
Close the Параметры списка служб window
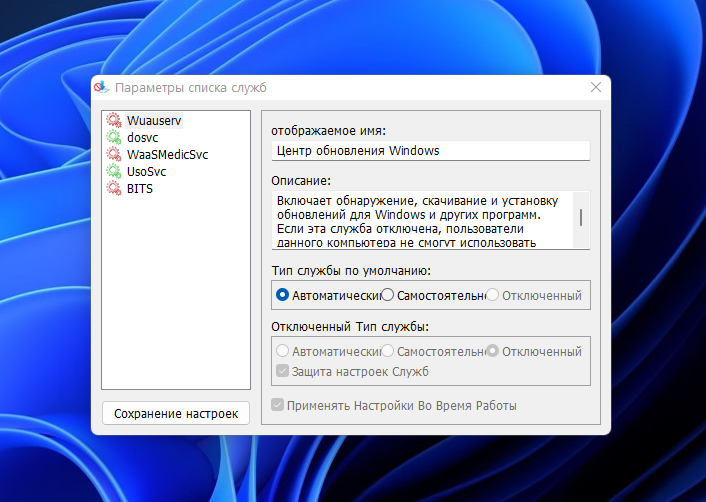tap(596, 87)
